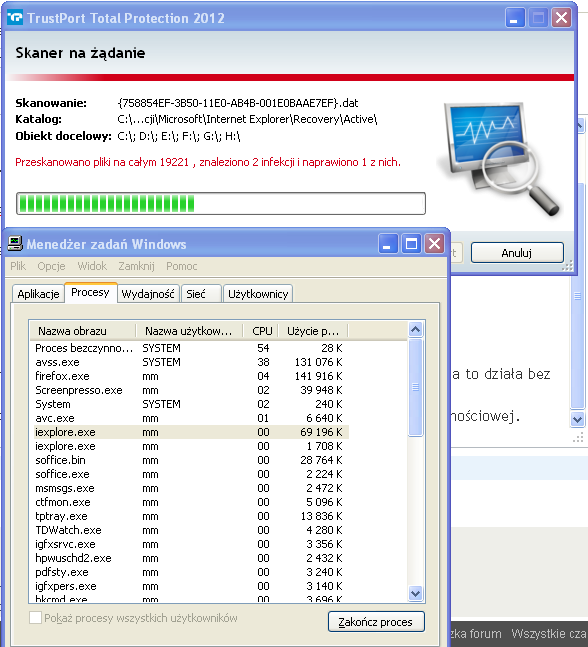The height and width of the screenshot is (647, 588).
Task: Open the Pomoc menu
Action: coord(182,266)
